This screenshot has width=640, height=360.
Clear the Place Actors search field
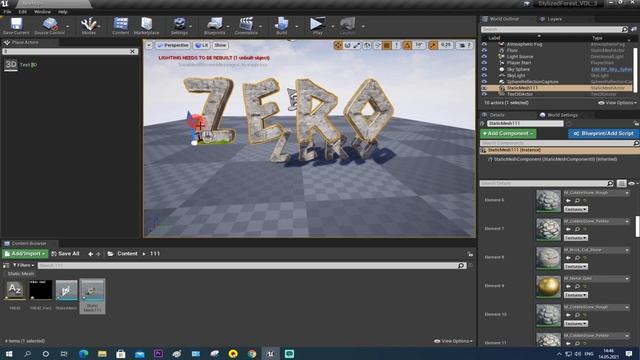click(132, 51)
